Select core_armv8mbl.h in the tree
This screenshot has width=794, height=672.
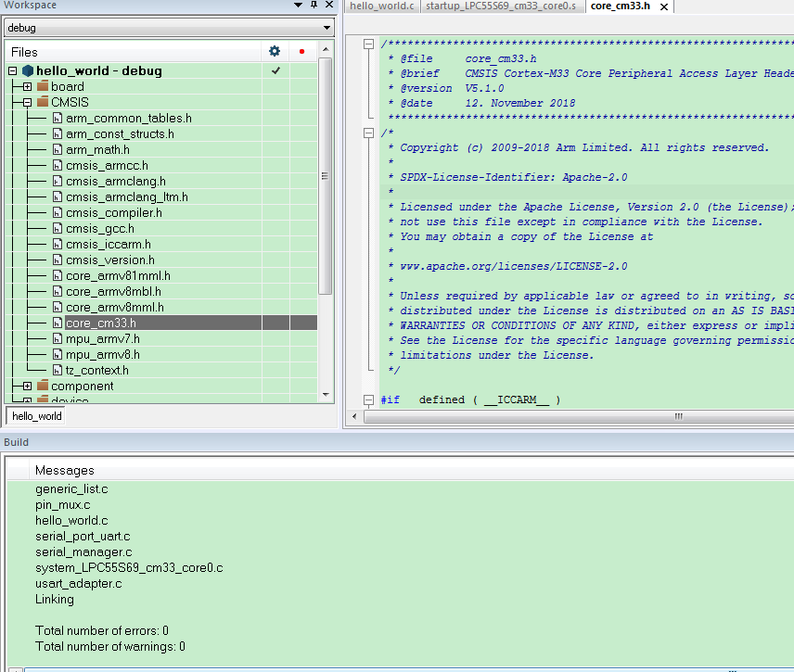(x=113, y=291)
